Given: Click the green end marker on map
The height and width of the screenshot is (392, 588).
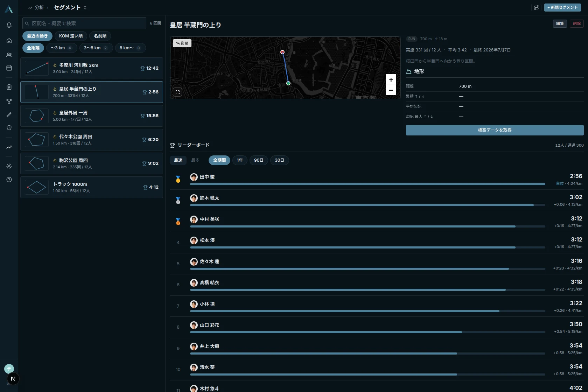Looking at the screenshot, I should coord(288,83).
